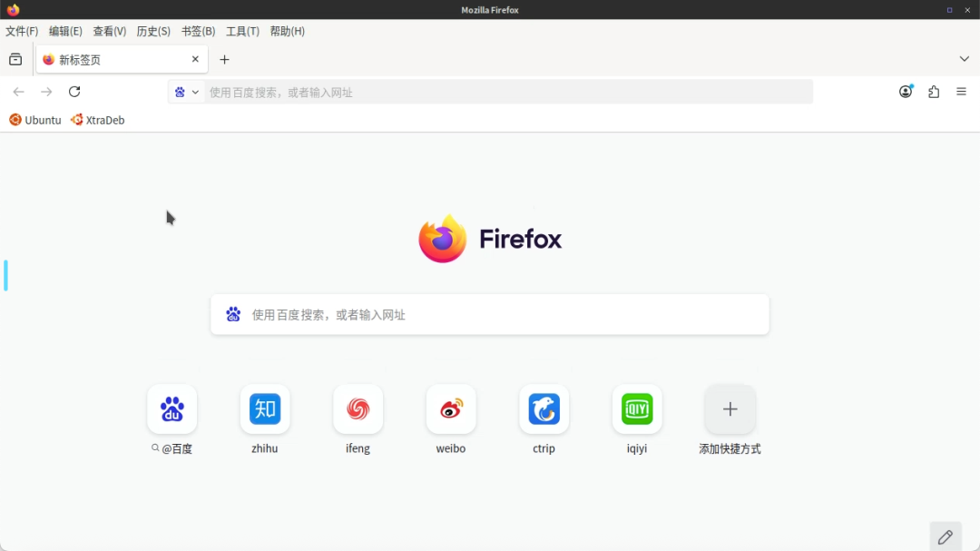Open the 书签(B) menu
The width and height of the screenshot is (980, 551).
198,31
